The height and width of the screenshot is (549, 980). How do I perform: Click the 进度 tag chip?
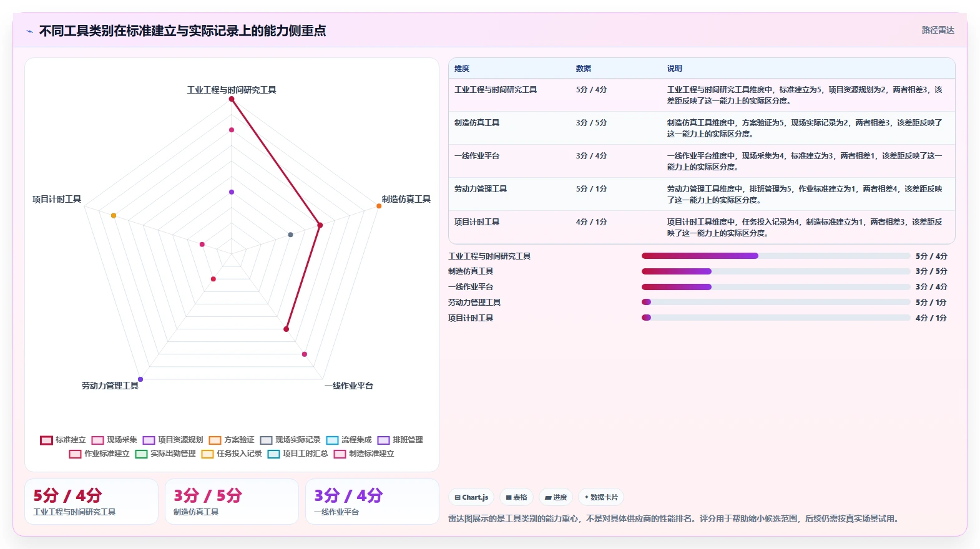point(556,497)
